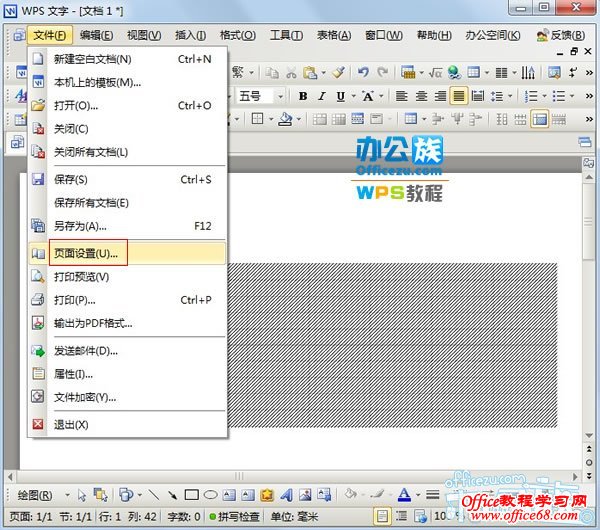Open the font color dropdown arrow
The image size is (600, 530).
[x=419, y=494]
